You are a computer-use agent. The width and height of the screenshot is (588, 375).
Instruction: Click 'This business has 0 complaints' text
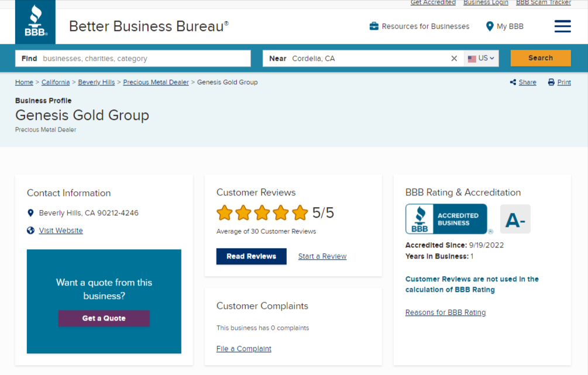click(263, 328)
